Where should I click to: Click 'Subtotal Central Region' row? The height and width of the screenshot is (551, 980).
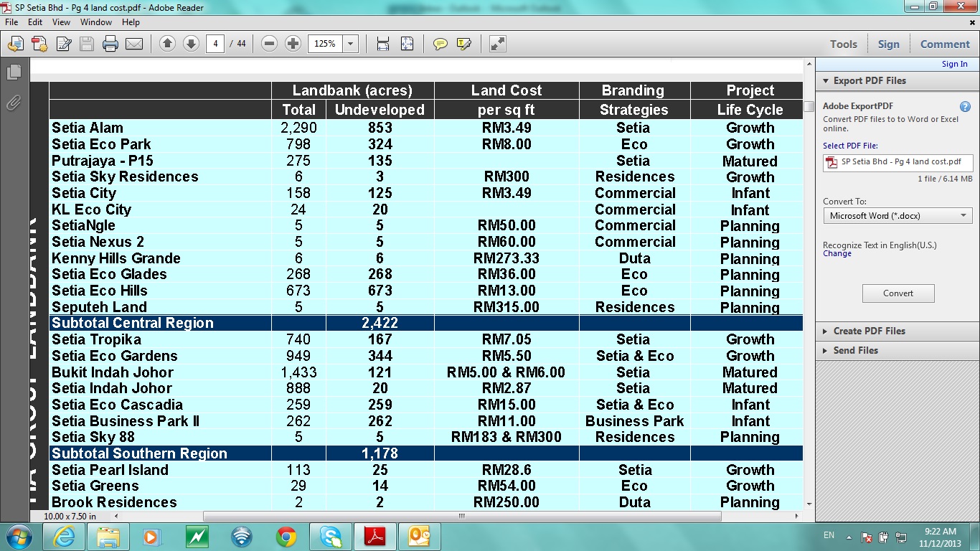[x=426, y=323]
